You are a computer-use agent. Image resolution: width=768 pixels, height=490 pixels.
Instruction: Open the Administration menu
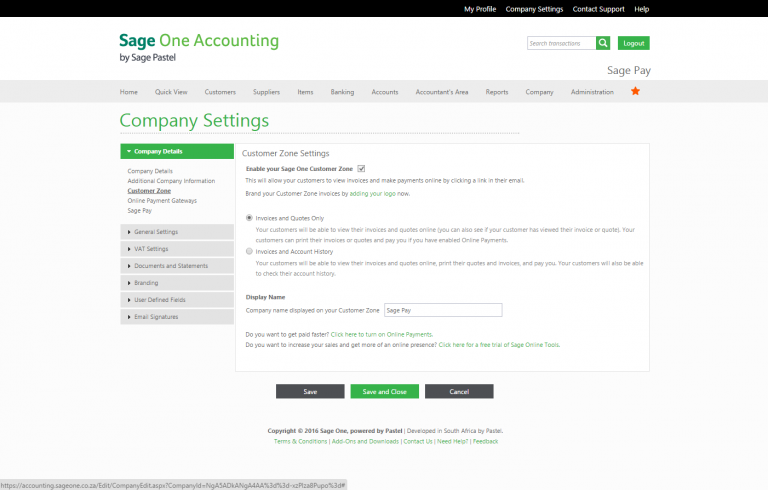coord(592,92)
